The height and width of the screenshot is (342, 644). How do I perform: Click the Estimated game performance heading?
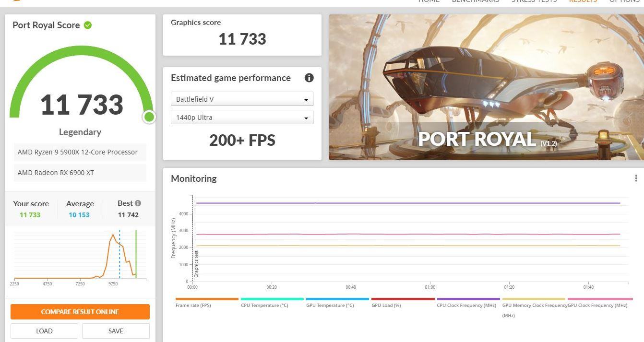pos(231,78)
